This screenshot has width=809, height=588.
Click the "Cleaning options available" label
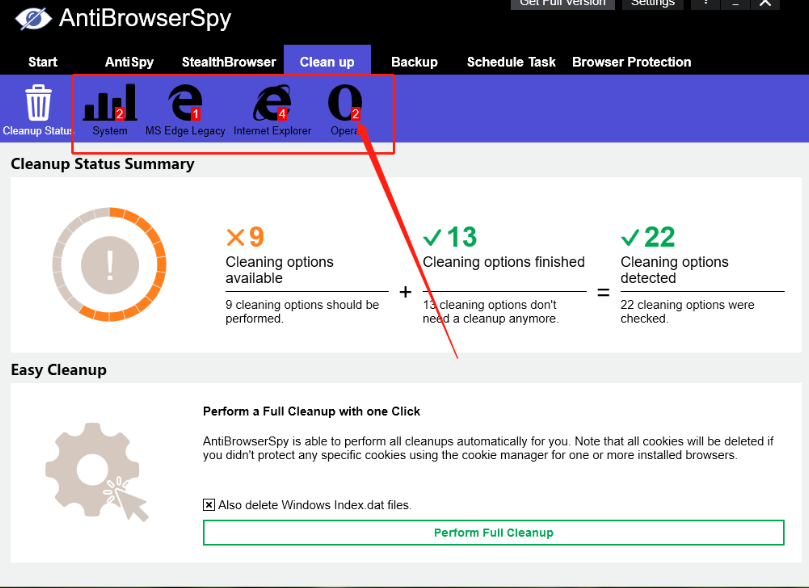click(279, 270)
